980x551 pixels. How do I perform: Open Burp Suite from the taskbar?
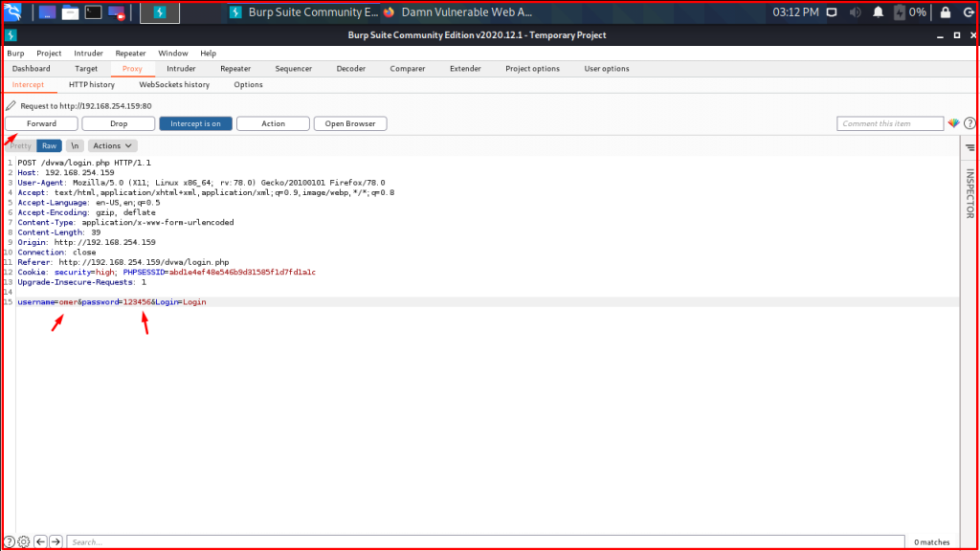[x=159, y=12]
